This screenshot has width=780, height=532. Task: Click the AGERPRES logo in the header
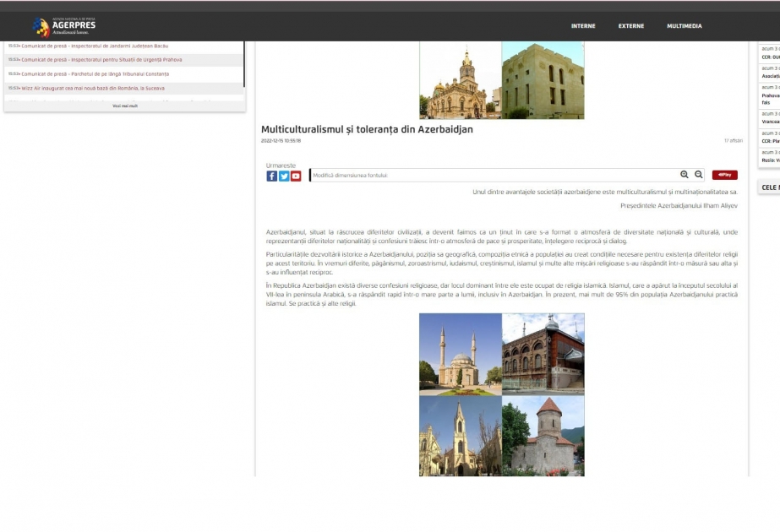click(x=64, y=26)
